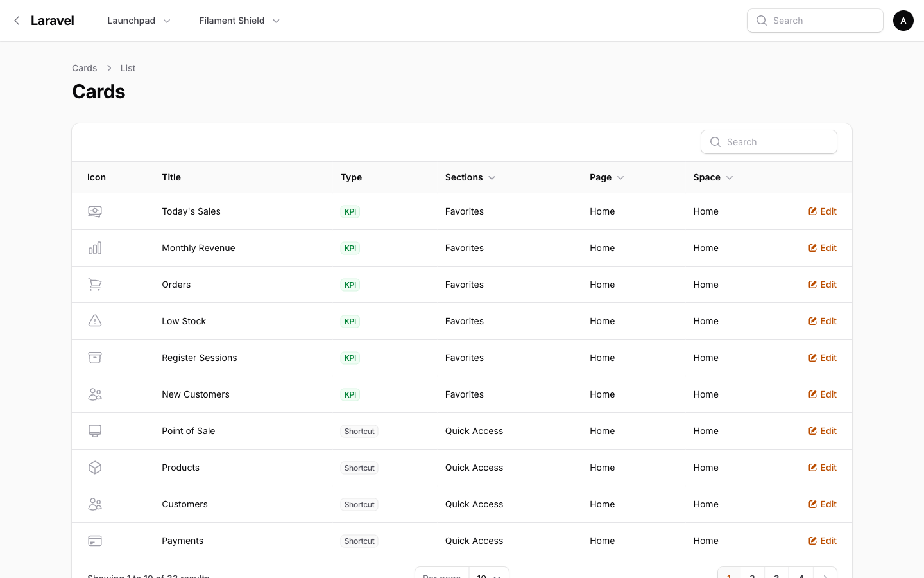Sort the table by Page column

click(x=607, y=177)
